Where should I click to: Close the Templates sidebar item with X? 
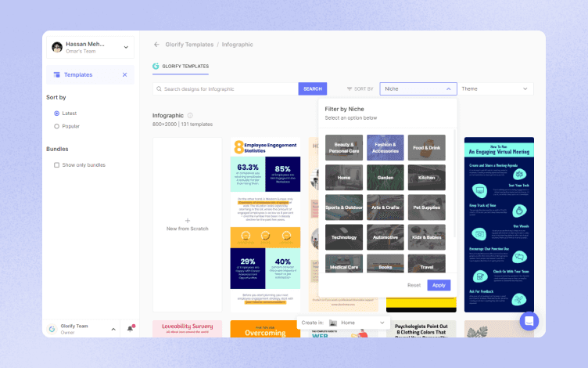pos(124,74)
